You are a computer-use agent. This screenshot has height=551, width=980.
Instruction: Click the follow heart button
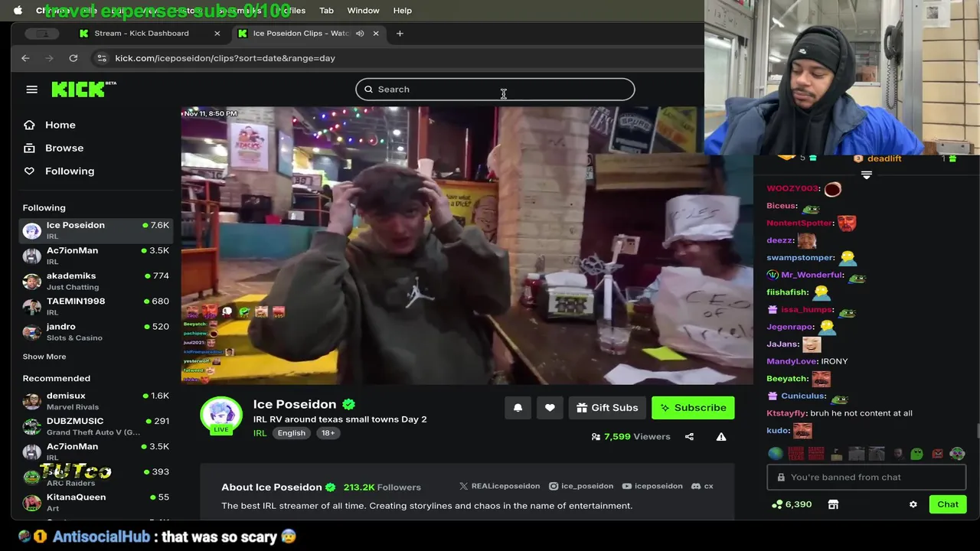pos(550,408)
